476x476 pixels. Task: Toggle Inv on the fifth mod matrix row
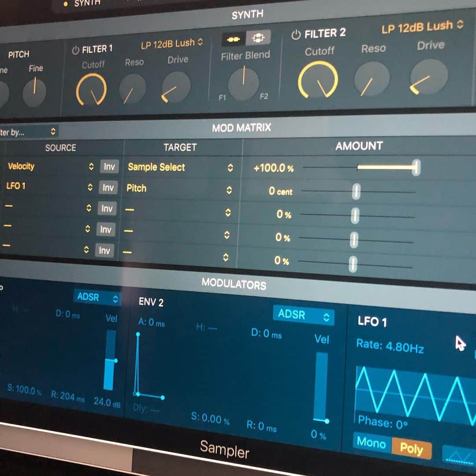[x=104, y=251]
